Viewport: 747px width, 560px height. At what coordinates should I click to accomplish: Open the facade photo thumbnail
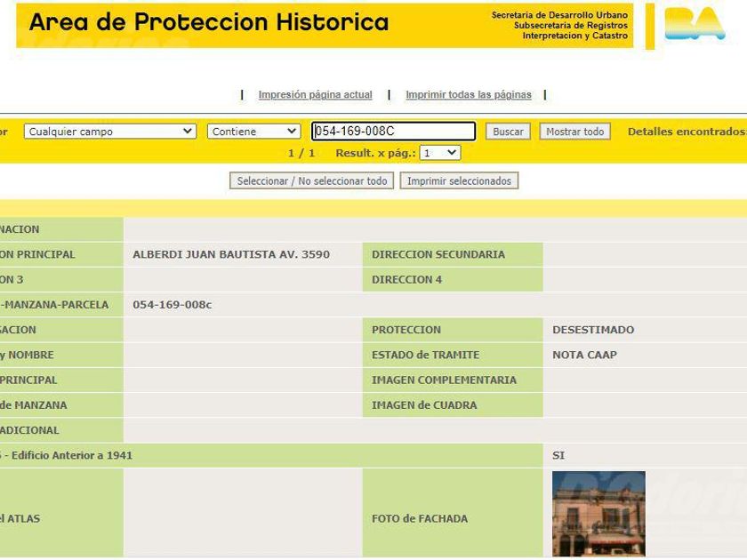pyautogui.click(x=598, y=514)
